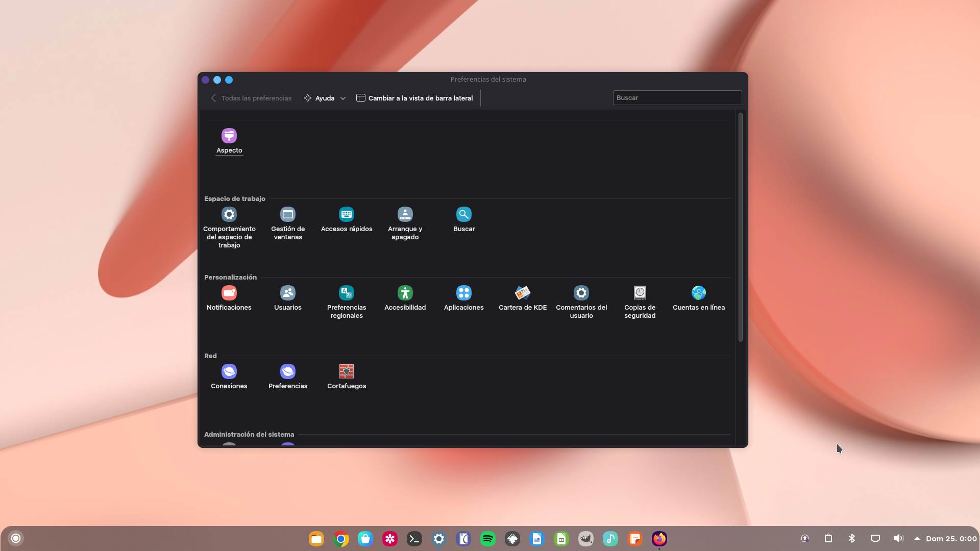Open the software store dock icon
980x551 pixels.
tap(365, 539)
